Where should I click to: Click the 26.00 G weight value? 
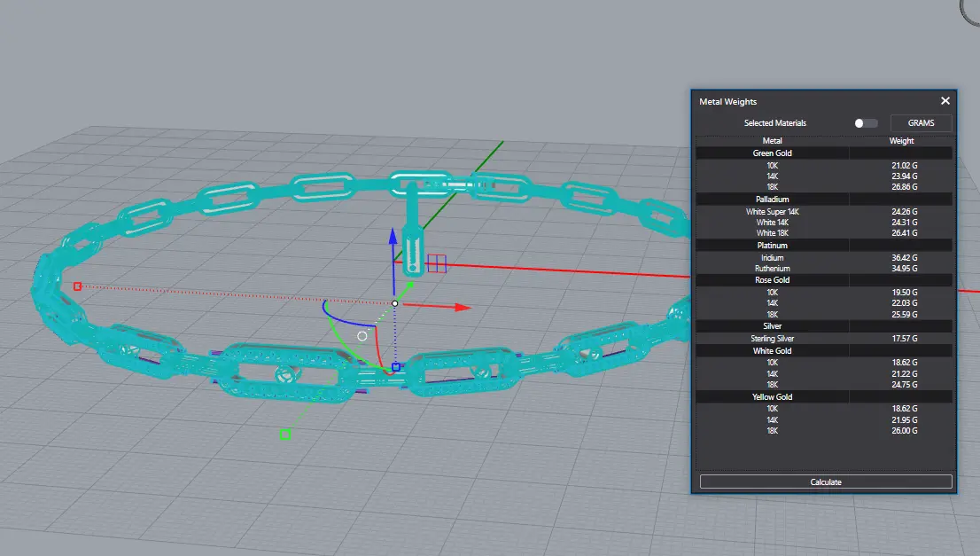click(x=905, y=431)
